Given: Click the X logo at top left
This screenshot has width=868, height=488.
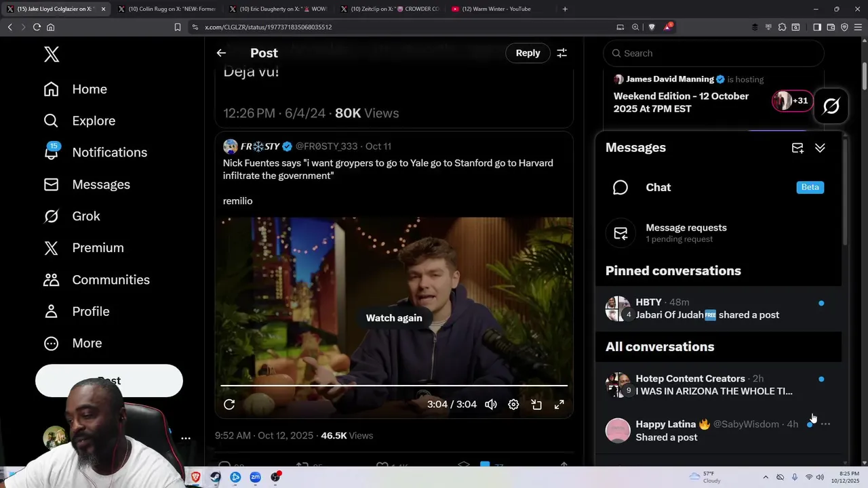Looking at the screenshot, I should coord(52,55).
